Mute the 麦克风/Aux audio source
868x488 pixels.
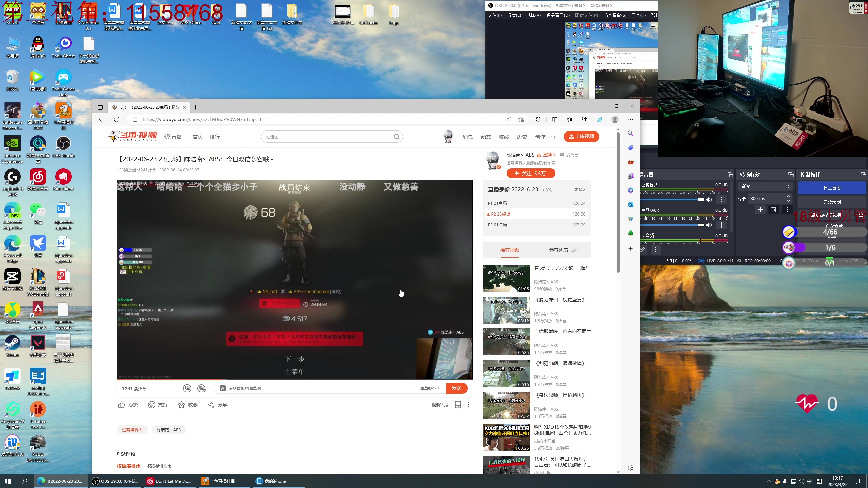point(709,225)
